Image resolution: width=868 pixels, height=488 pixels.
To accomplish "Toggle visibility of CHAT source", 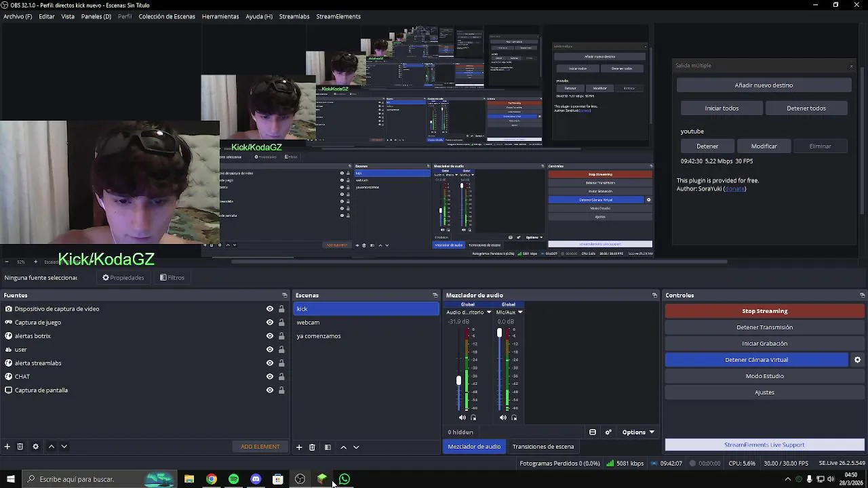I will (x=270, y=377).
